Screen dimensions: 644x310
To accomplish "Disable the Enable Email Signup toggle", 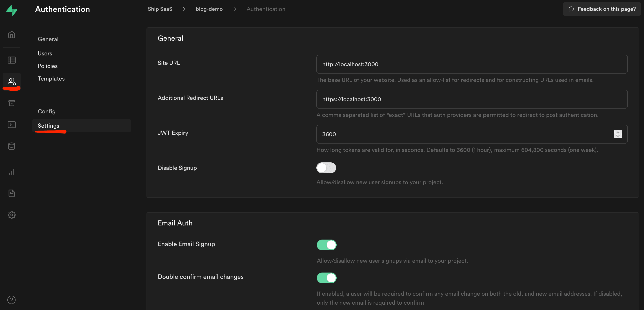I will pos(326,245).
